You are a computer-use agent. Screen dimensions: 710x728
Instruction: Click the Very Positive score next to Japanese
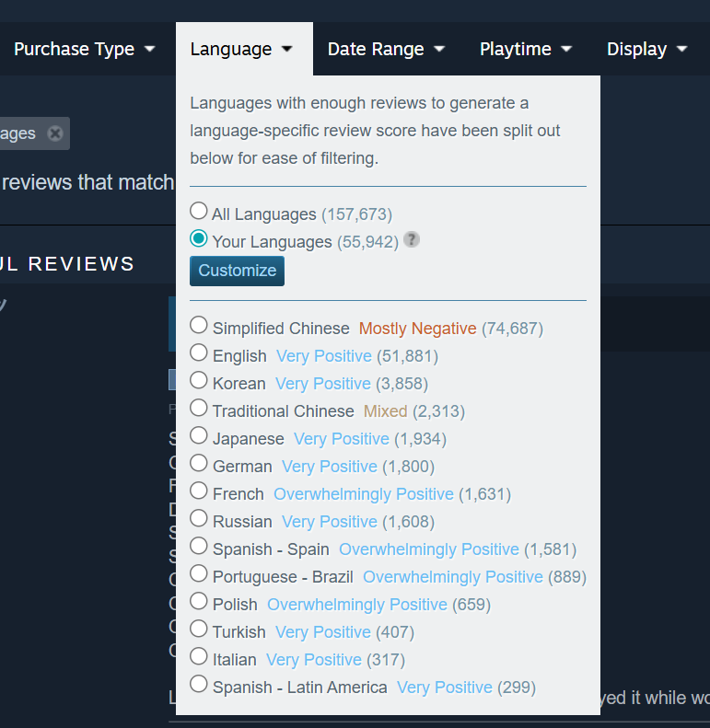pos(342,439)
